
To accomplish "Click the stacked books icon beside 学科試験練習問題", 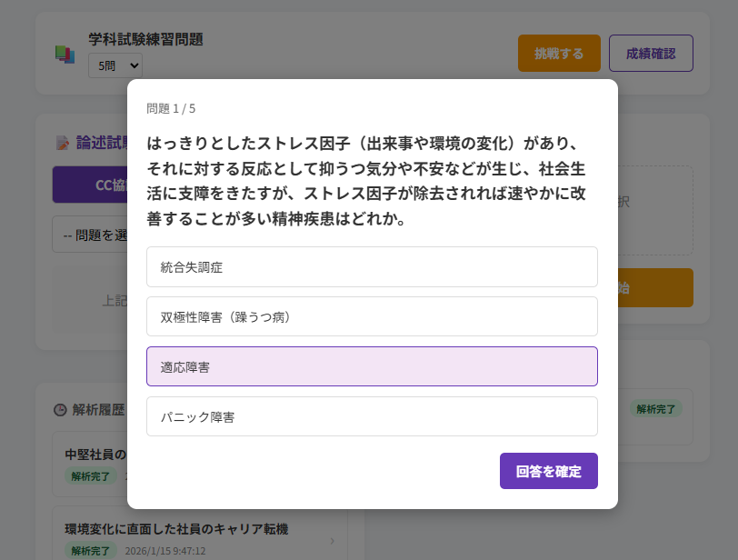I will pos(64,55).
